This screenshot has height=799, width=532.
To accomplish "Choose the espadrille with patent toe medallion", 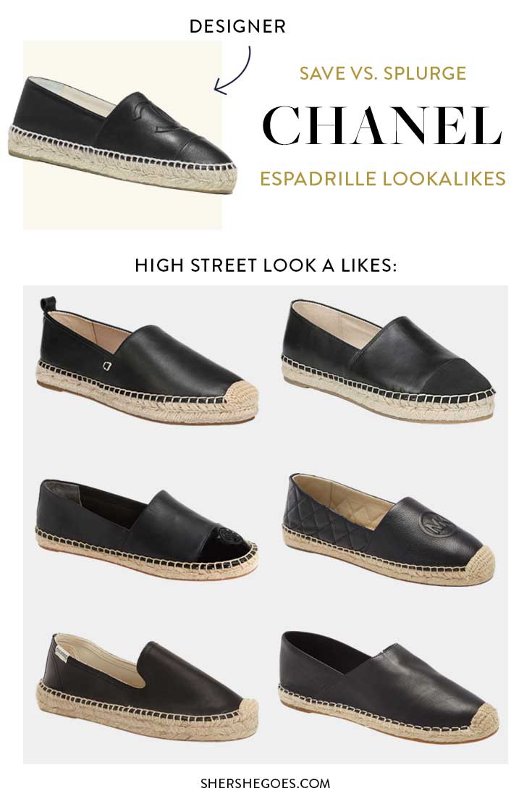I will (147, 530).
